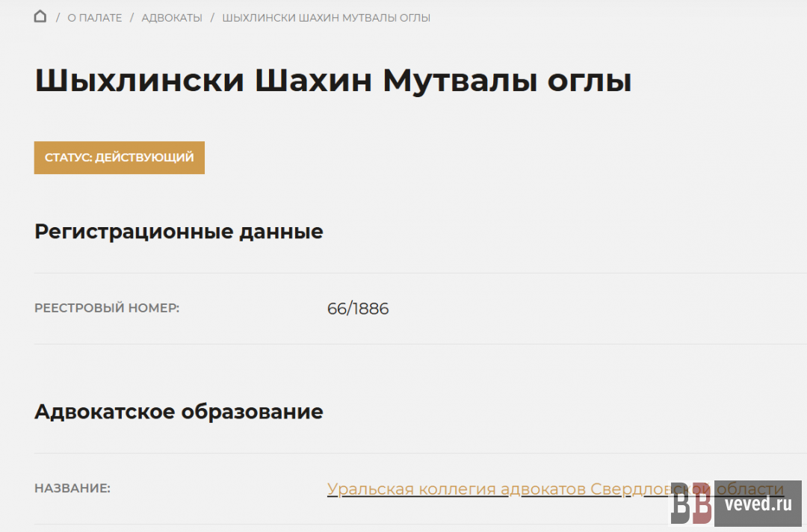Viewport: 807px width, 532px height.
Task: Click the Адвокатское образование section heading
Action: tap(179, 412)
